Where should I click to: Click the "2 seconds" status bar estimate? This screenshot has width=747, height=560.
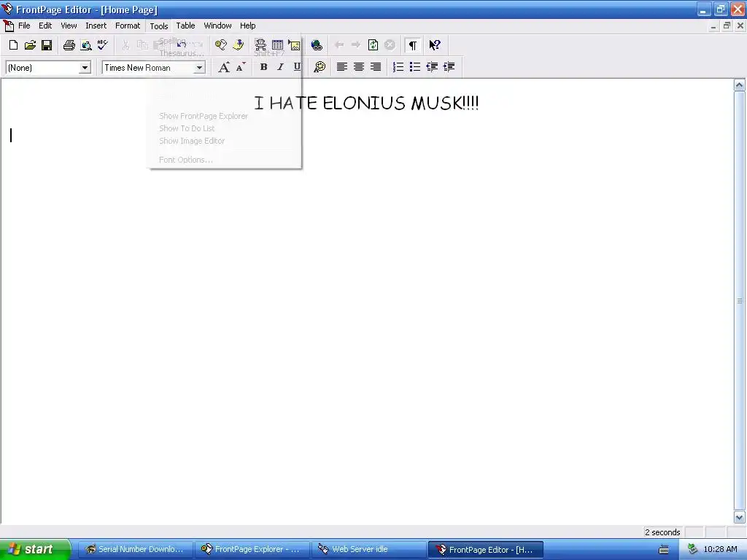[662, 532]
